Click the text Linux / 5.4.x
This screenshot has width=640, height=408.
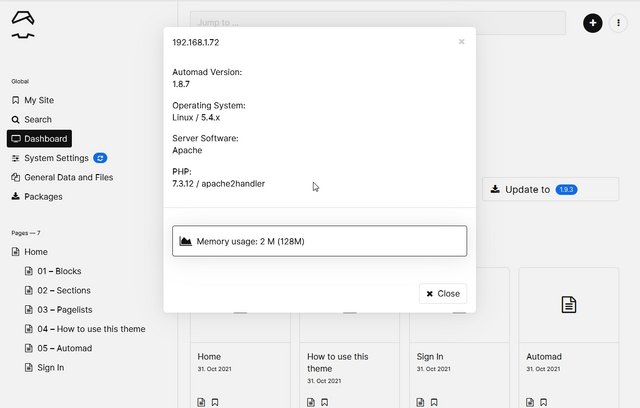click(196, 118)
